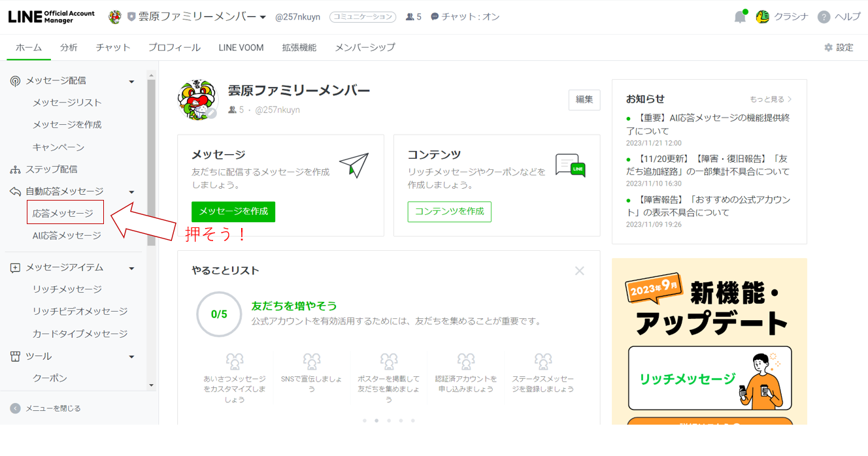Click the large profile picture of 雲原ファミリーメンバー
The height and width of the screenshot is (456, 868).
[197, 100]
